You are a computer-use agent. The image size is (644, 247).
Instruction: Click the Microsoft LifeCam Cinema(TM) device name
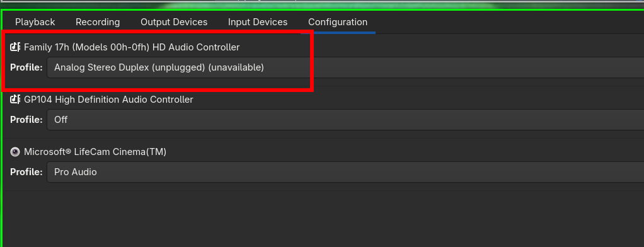pyautogui.click(x=95, y=152)
